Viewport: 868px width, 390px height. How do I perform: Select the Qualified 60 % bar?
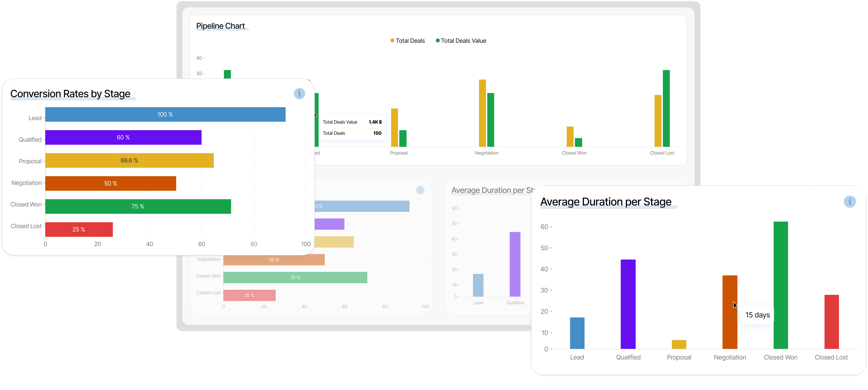[123, 137]
